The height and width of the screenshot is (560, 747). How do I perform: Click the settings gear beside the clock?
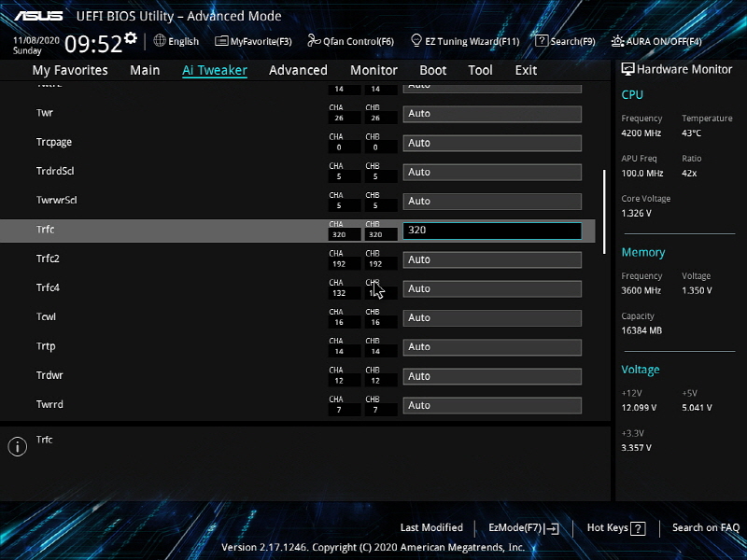pyautogui.click(x=131, y=38)
